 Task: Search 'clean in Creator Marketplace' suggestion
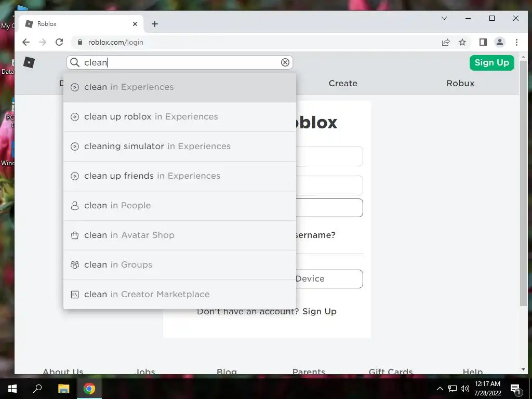(x=179, y=295)
